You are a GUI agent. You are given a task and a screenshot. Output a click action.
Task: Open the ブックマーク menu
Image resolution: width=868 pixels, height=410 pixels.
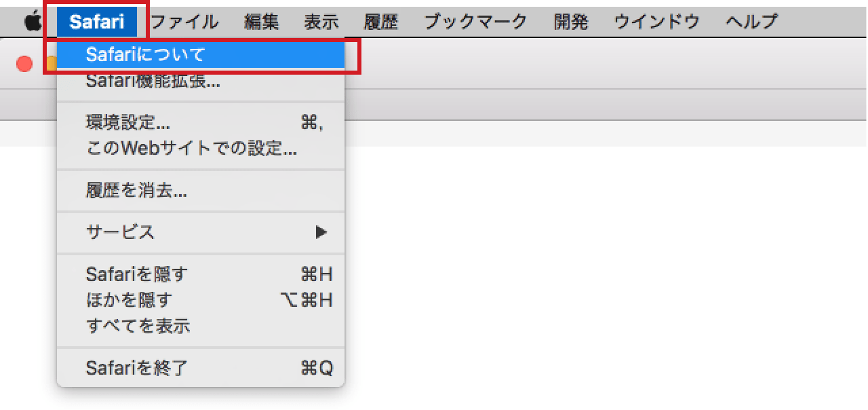tap(475, 22)
